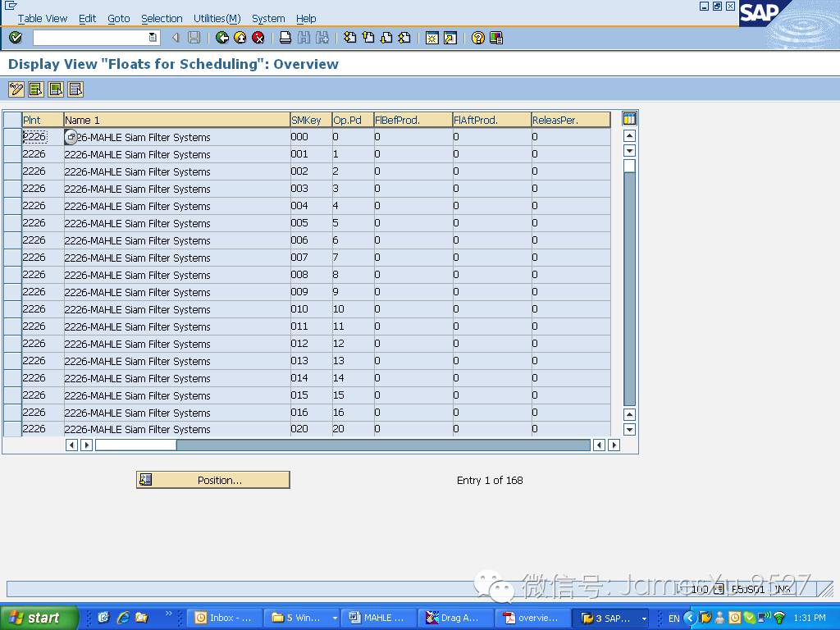This screenshot has height=630, width=840.
Task: Click the table's horizontal scrollbar thumb
Action: click(x=136, y=445)
